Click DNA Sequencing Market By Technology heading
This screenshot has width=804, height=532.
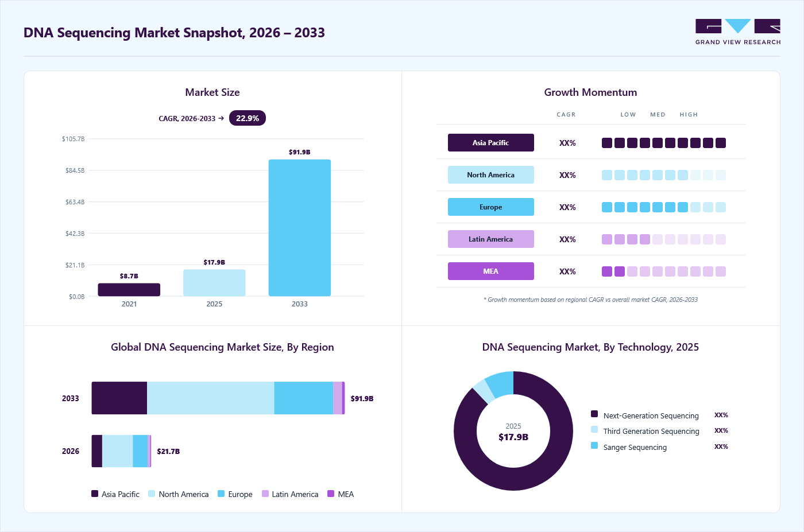tap(590, 347)
